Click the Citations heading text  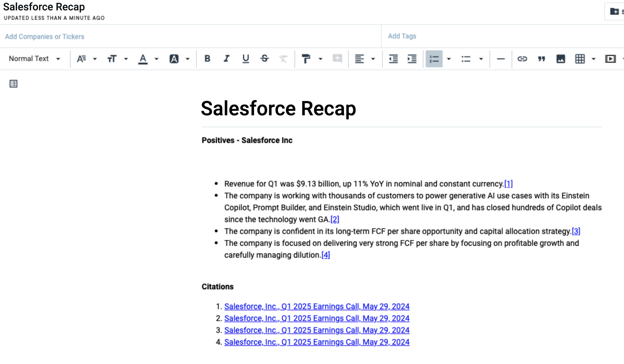pos(218,287)
